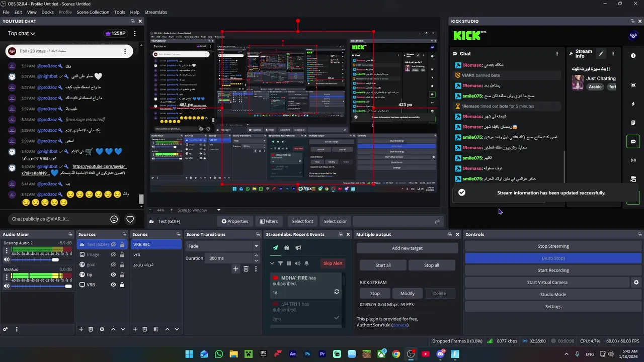Mute Streamlabs alerts speaker icon

pyautogui.click(x=297, y=263)
